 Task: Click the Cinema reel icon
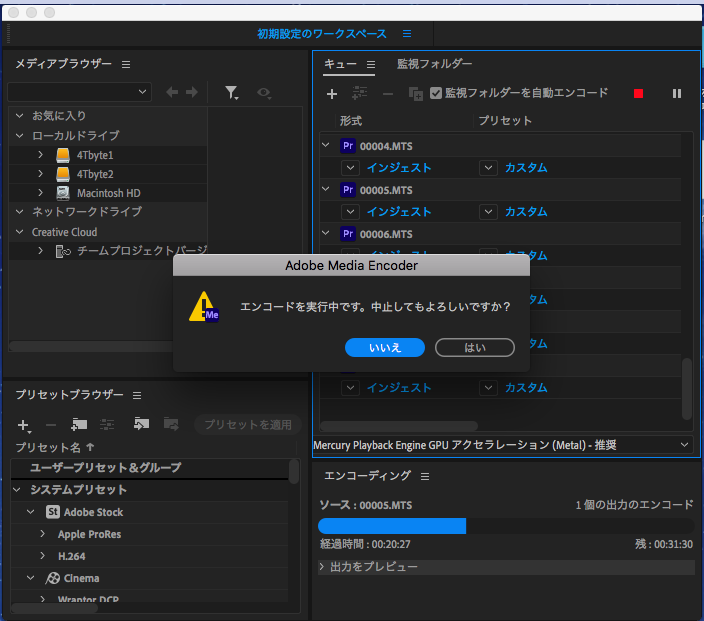click(x=53, y=578)
